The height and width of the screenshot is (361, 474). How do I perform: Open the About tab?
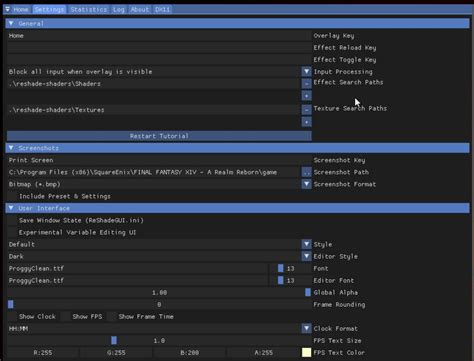point(140,9)
